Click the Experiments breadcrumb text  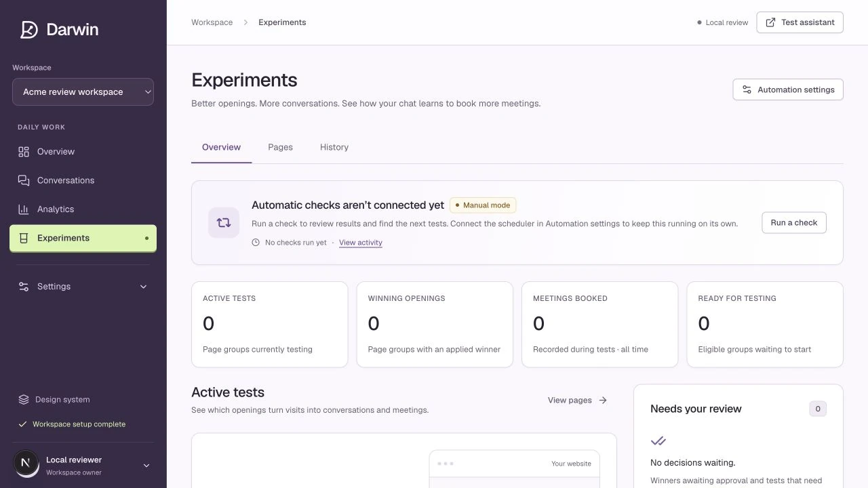(x=282, y=22)
